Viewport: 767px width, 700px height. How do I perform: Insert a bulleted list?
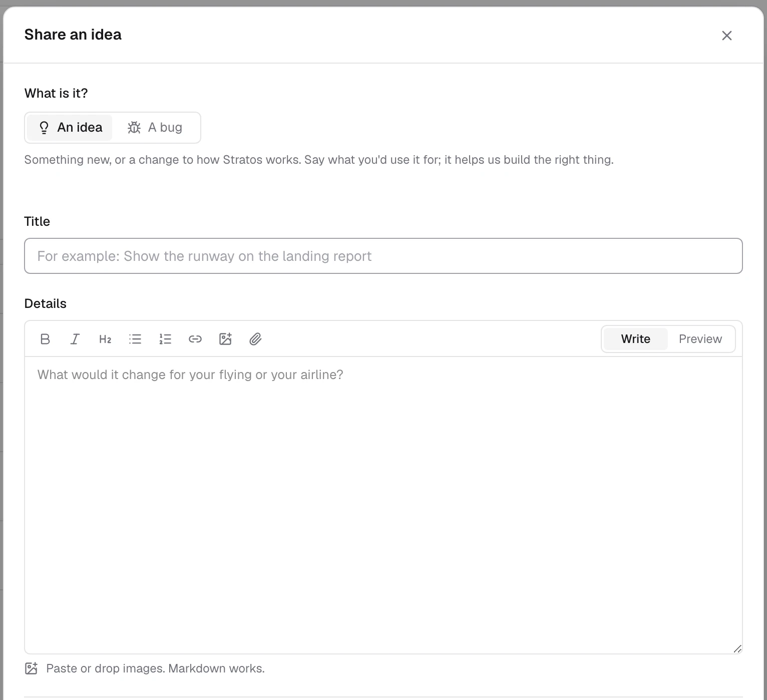135,339
